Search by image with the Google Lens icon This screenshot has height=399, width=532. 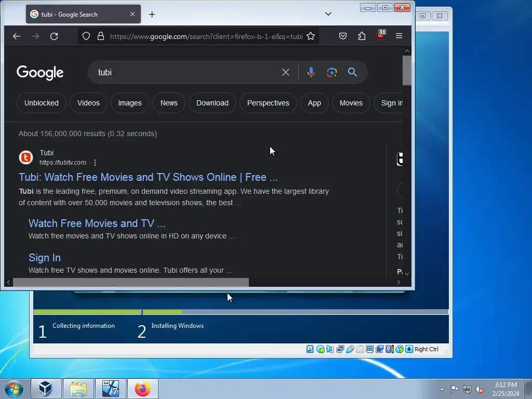pyautogui.click(x=332, y=72)
